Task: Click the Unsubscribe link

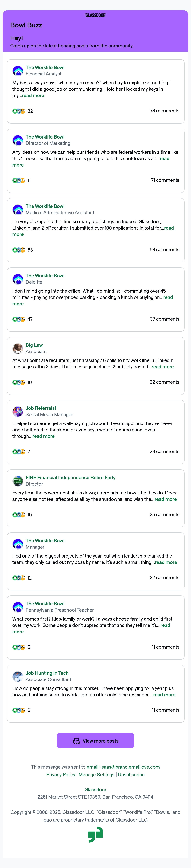Action: pyautogui.click(x=131, y=775)
